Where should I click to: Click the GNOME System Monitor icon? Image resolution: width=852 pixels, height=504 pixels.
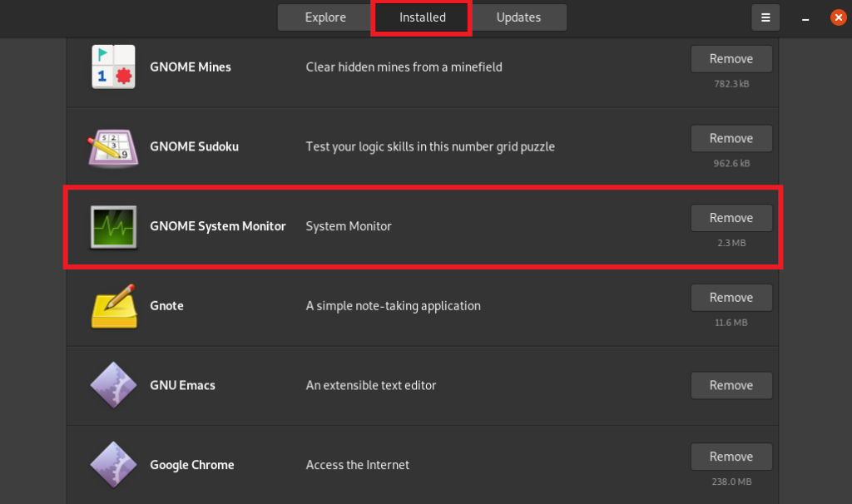click(113, 226)
